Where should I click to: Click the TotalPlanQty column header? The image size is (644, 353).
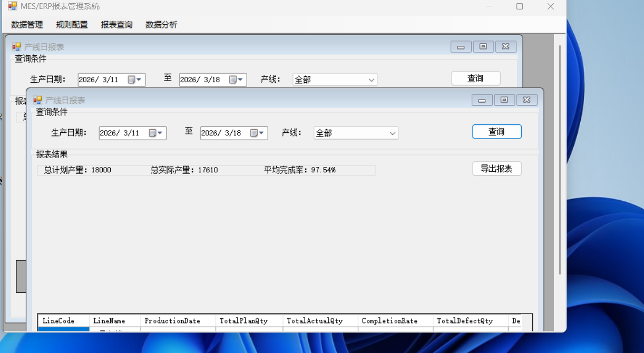(x=249, y=321)
